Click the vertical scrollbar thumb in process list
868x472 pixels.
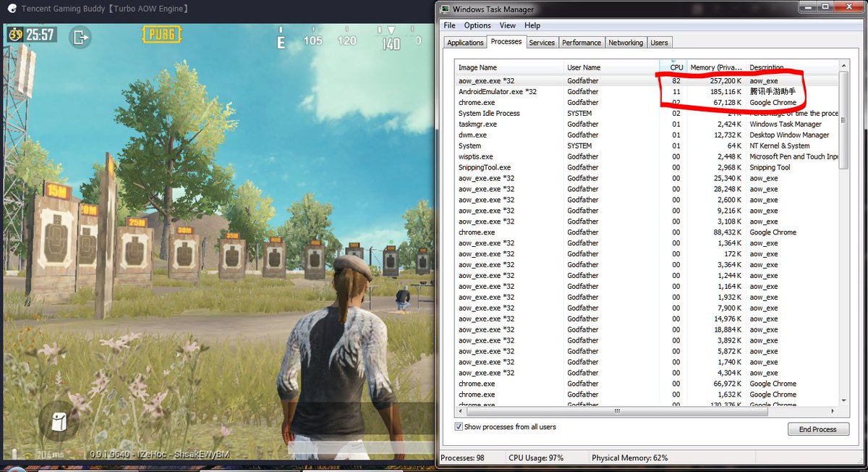(843, 120)
